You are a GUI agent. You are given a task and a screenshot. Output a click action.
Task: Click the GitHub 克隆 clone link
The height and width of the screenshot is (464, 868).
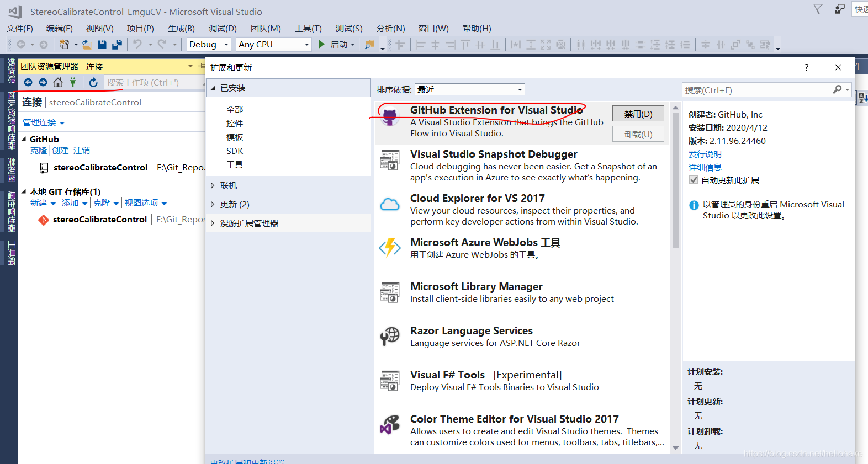pos(39,151)
